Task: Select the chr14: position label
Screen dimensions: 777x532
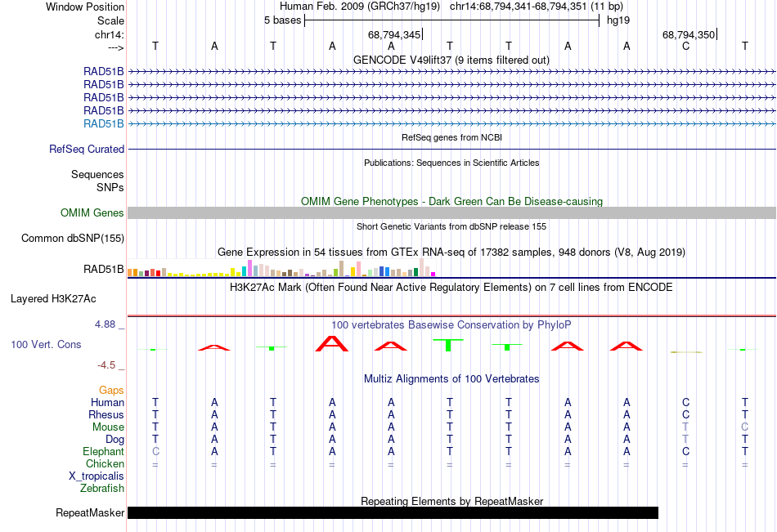Action: 109,34
